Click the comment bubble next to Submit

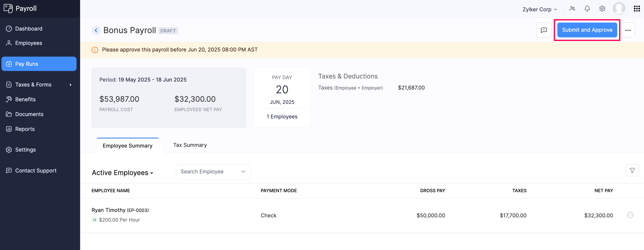[544, 30]
